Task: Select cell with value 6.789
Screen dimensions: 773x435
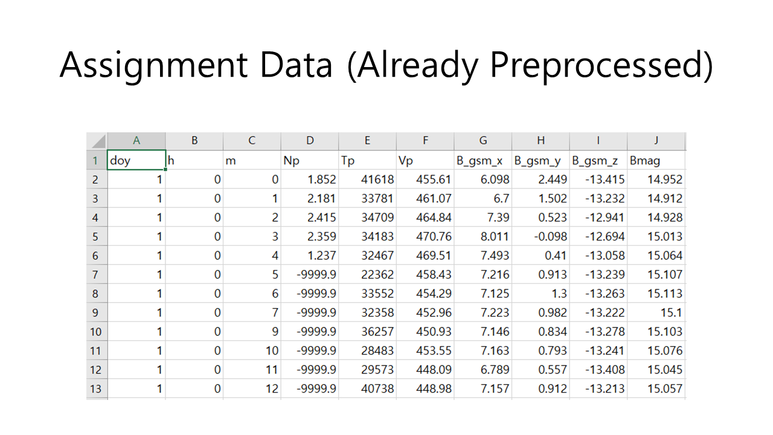Action: pos(483,370)
